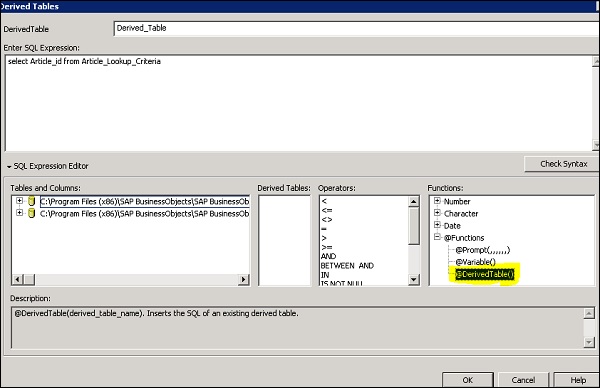
Task: Select the @Prompt function
Action: tap(483, 250)
